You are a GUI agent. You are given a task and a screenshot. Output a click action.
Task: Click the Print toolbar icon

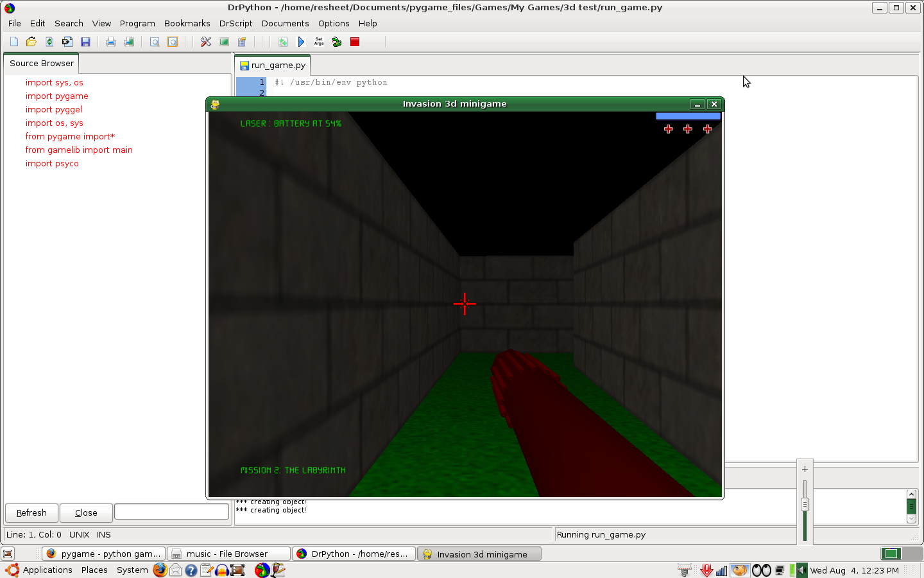pyautogui.click(x=111, y=42)
